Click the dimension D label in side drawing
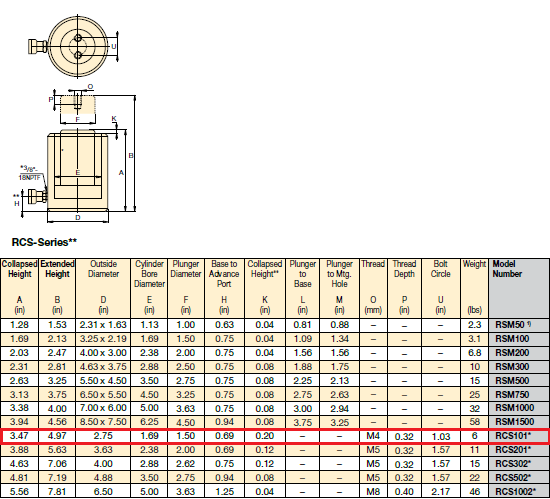550x499 pixels. tap(78, 217)
